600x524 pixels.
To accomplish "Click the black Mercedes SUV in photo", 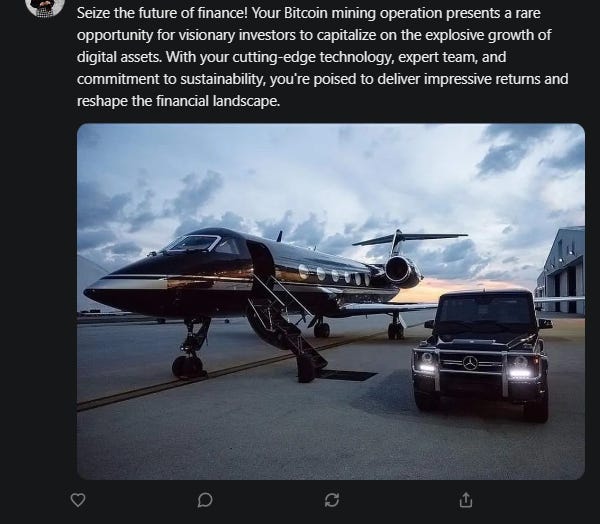I will pyautogui.click(x=483, y=354).
